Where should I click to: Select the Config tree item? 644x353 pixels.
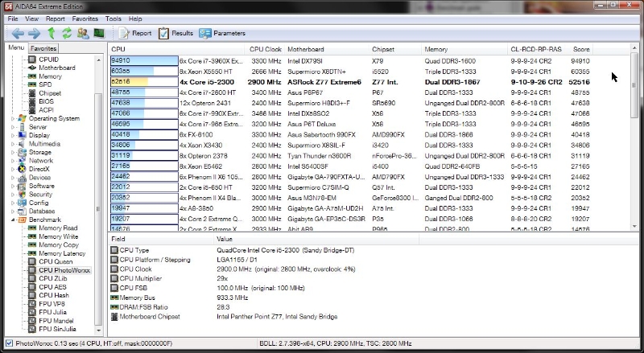39,203
